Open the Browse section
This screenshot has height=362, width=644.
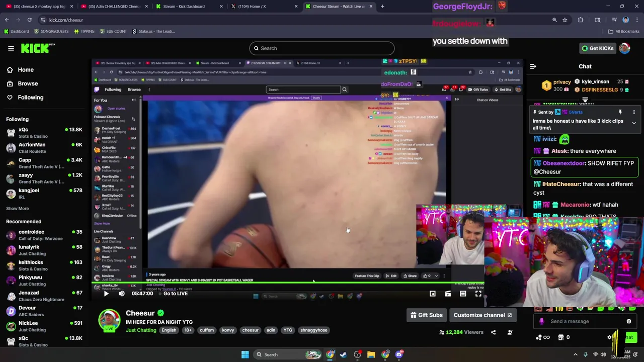pyautogui.click(x=28, y=83)
